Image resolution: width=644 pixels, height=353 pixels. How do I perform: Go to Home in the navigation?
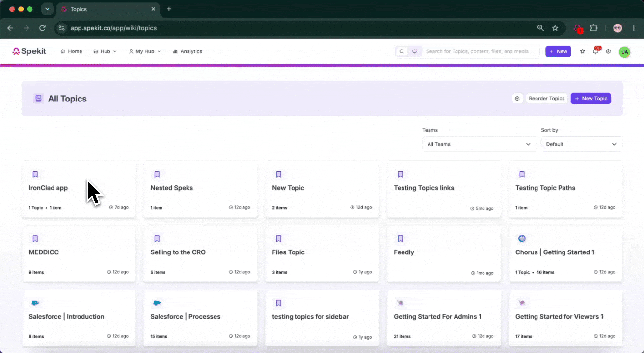pos(71,51)
